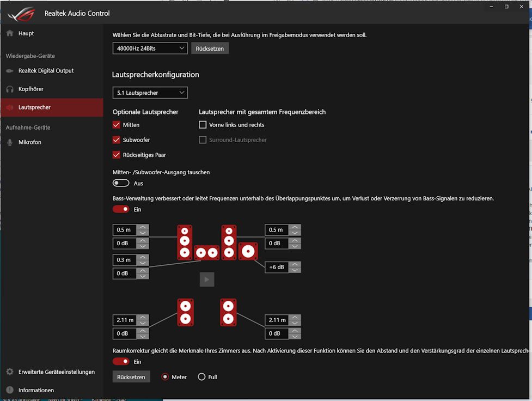Viewport: 532px width, 401px height.
Task: Uncheck the Mitten optional speaker
Action: pos(117,125)
